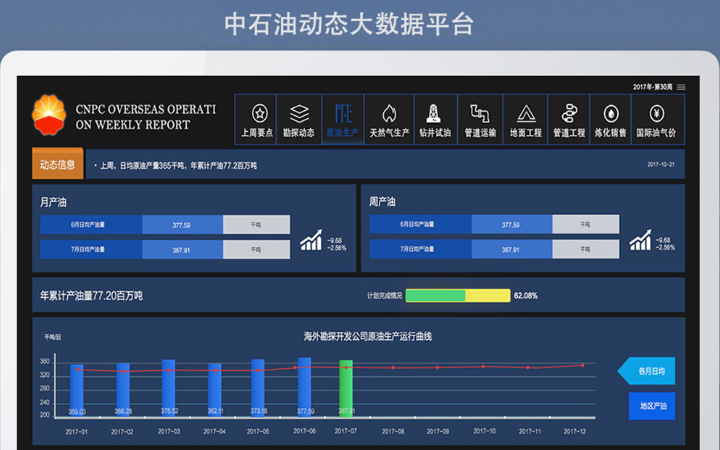Select the 原油生产 icon tab
This screenshot has height=450, width=720.
point(343,120)
